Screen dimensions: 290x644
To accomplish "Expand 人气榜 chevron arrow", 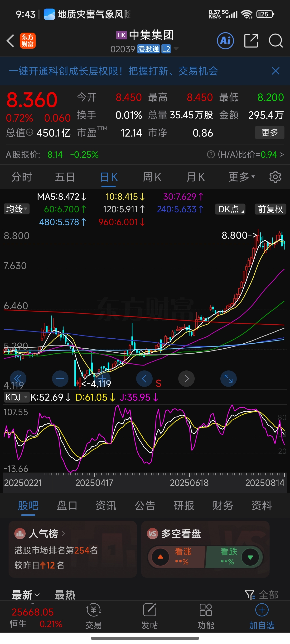I will (x=63, y=534).
